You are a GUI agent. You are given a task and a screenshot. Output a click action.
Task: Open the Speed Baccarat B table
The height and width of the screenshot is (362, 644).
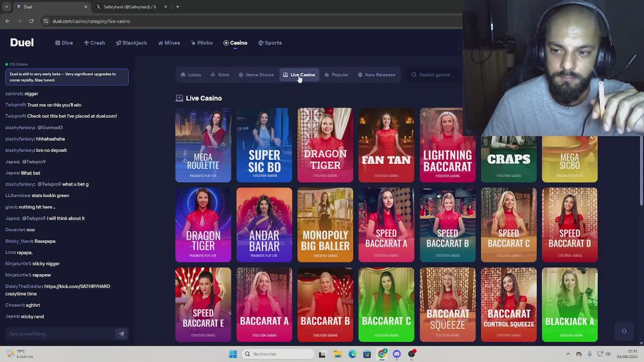coord(447,225)
